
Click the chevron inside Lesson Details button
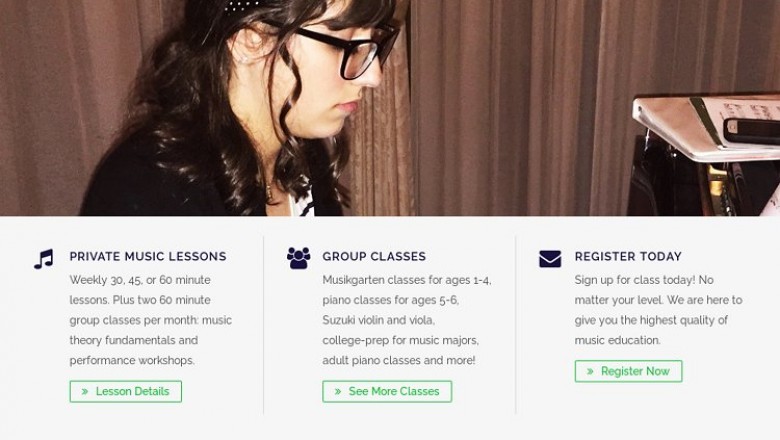tap(85, 391)
